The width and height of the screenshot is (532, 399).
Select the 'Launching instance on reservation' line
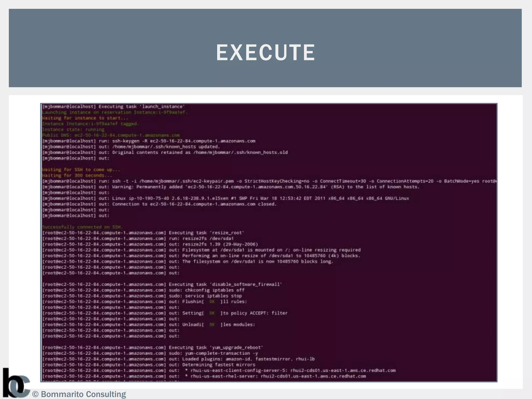(115, 112)
